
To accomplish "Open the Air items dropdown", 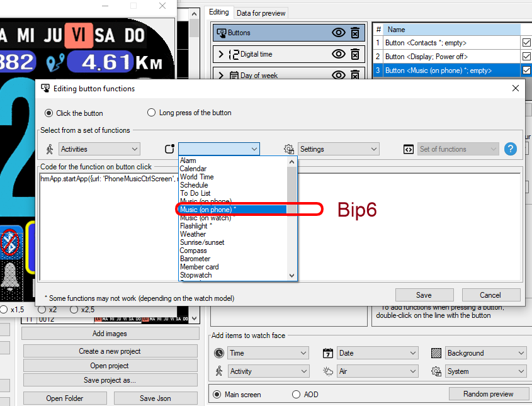I will [377, 371].
